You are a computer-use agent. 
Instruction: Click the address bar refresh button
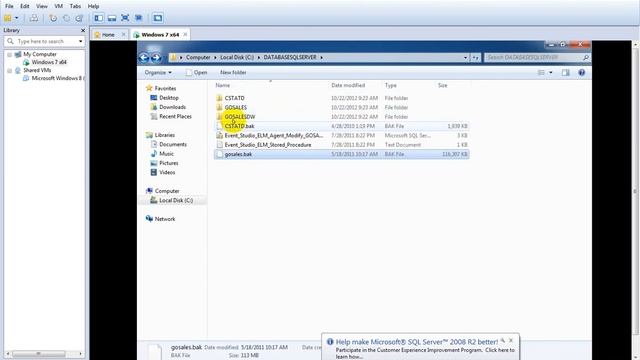pos(476,58)
